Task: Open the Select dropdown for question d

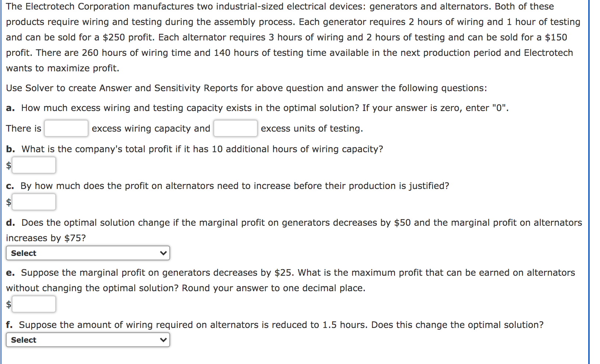Action: coord(88,253)
